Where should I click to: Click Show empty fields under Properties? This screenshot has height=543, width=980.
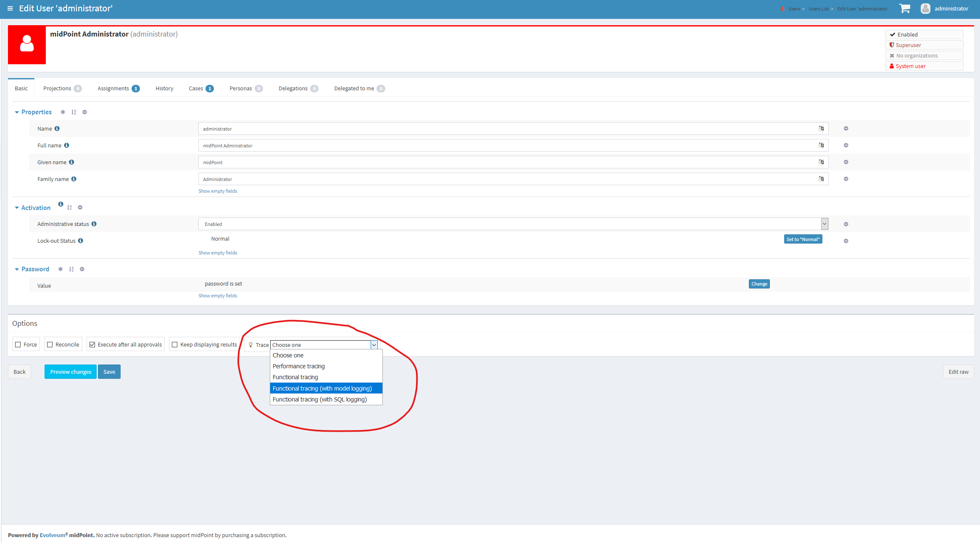[218, 191]
